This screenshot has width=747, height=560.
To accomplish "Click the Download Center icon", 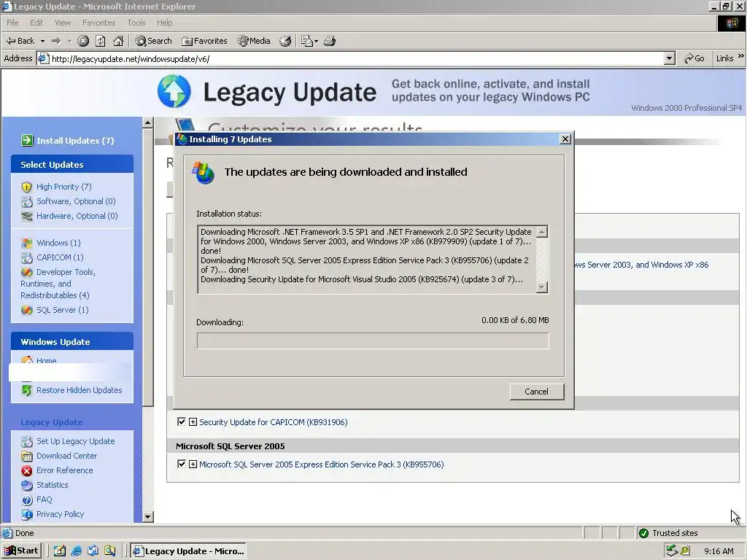I will 27,456.
